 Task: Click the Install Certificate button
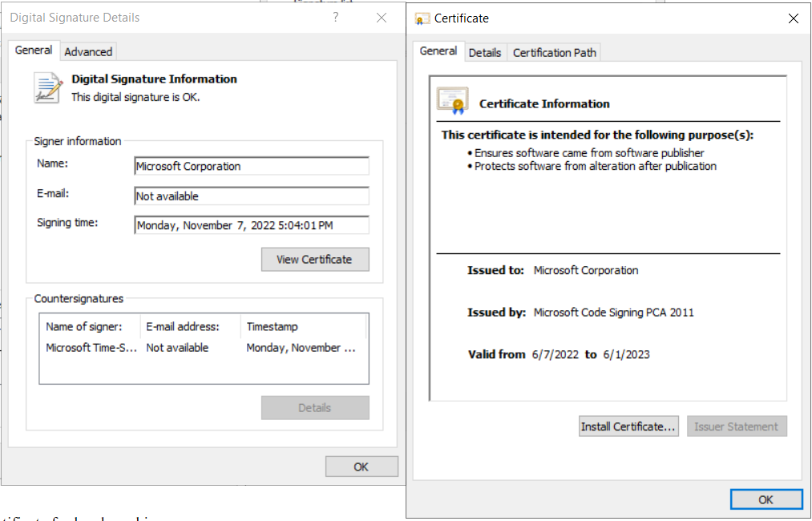(x=628, y=426)
